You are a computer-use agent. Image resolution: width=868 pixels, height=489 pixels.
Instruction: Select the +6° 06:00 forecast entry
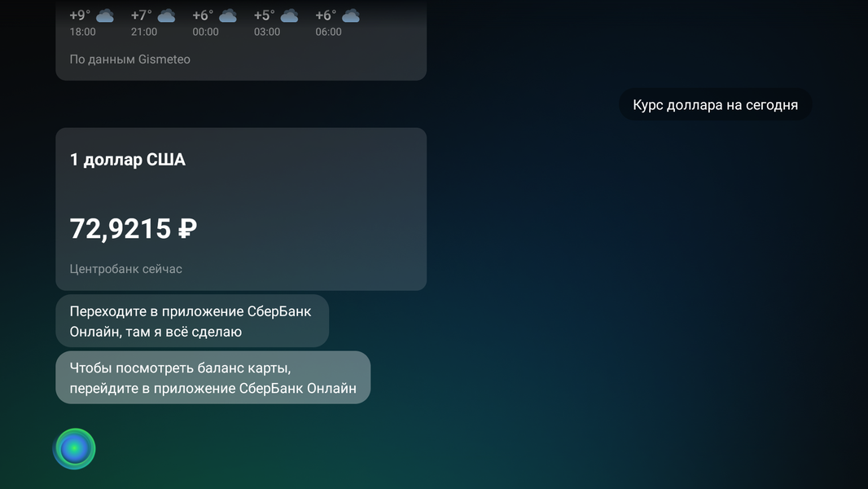(337, 23)
